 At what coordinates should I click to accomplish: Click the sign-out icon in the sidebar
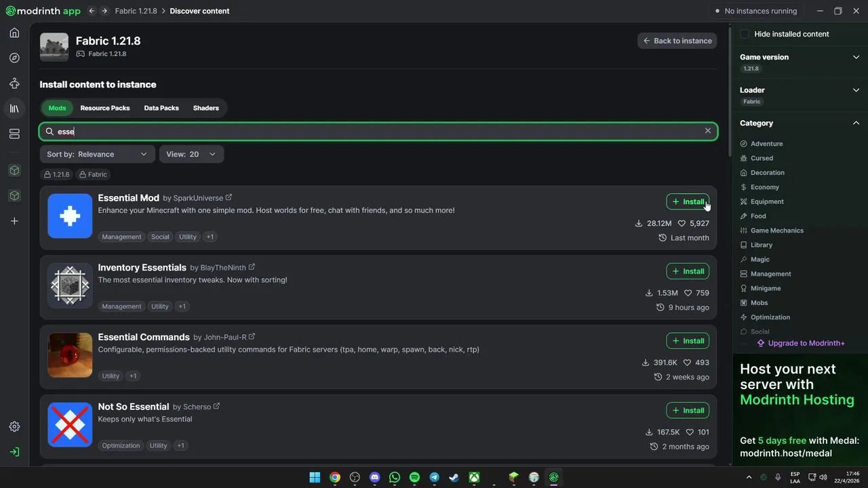coord(14,452)
